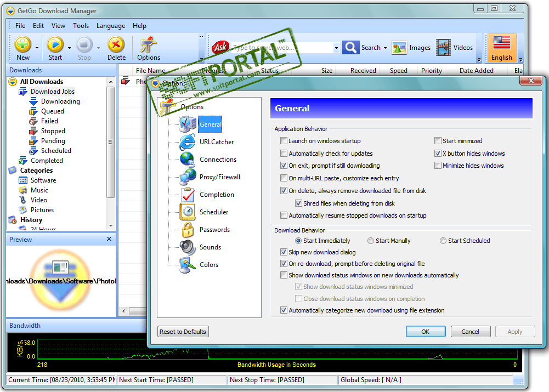549x392 pixels.
Task: Click the Search magnifier icon
Action: pos(350,47)
